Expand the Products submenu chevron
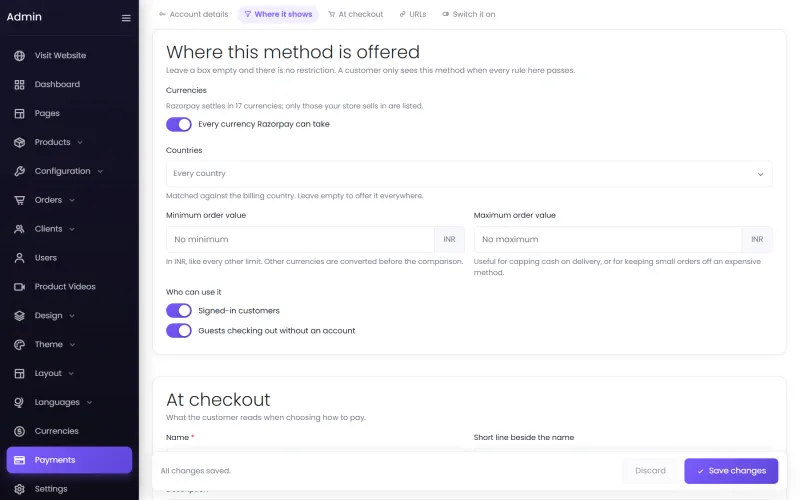Image resolution: width=800 pixels, height=500 pixels. coord(80,142)
